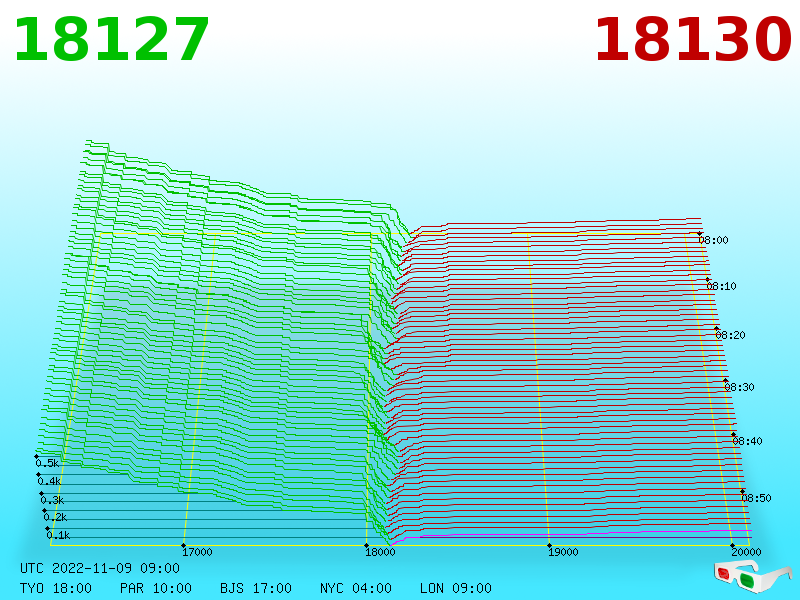
Task: Click the NYC 04:00 clock
Action: click(356, 588)
